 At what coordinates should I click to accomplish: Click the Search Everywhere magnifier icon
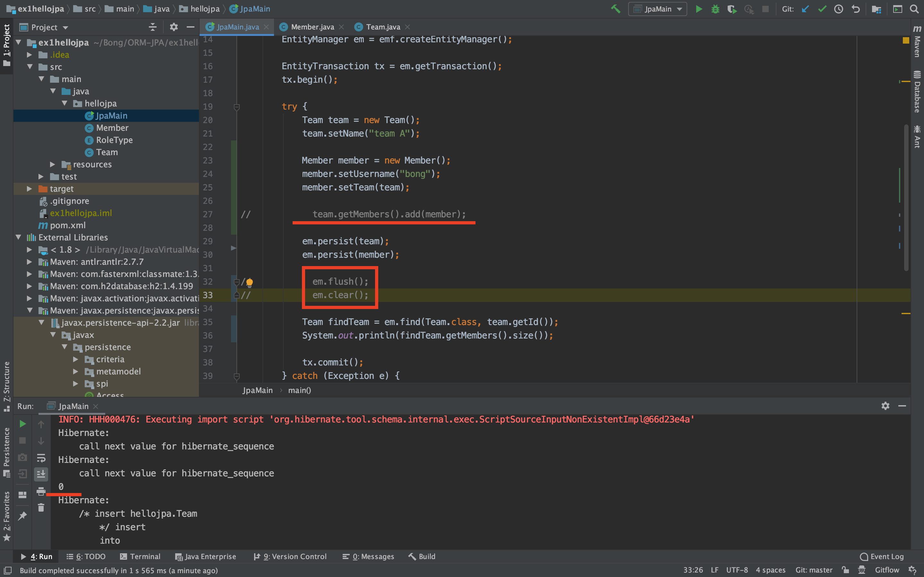coord(914,9)
